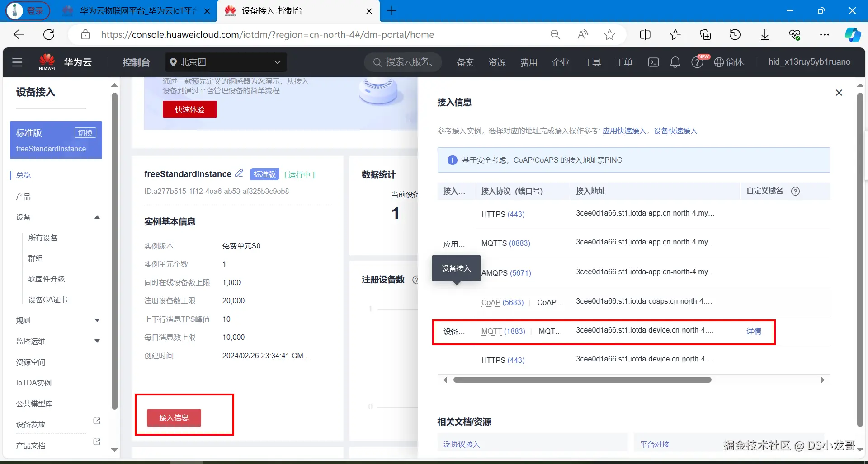Viewport: 868px width, 464px height.
Task: Click the 登录 profile button
Action: click(x=28, y=11)
